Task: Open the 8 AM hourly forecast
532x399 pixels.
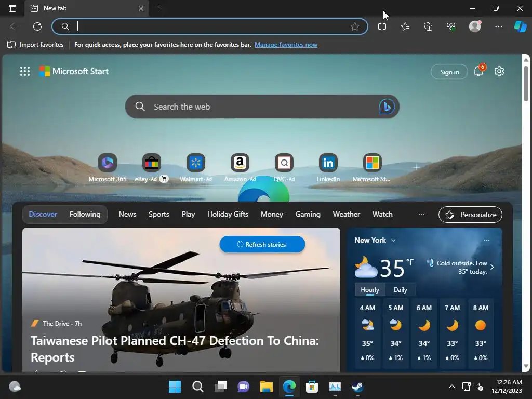Action: [481, 333]
